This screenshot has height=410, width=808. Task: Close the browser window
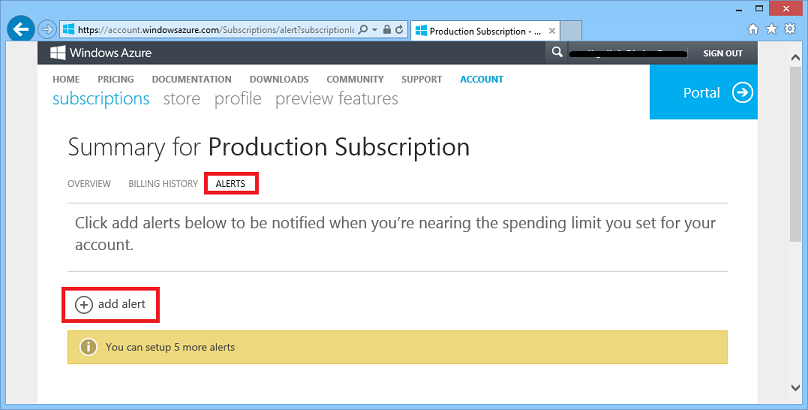[786, 9]
